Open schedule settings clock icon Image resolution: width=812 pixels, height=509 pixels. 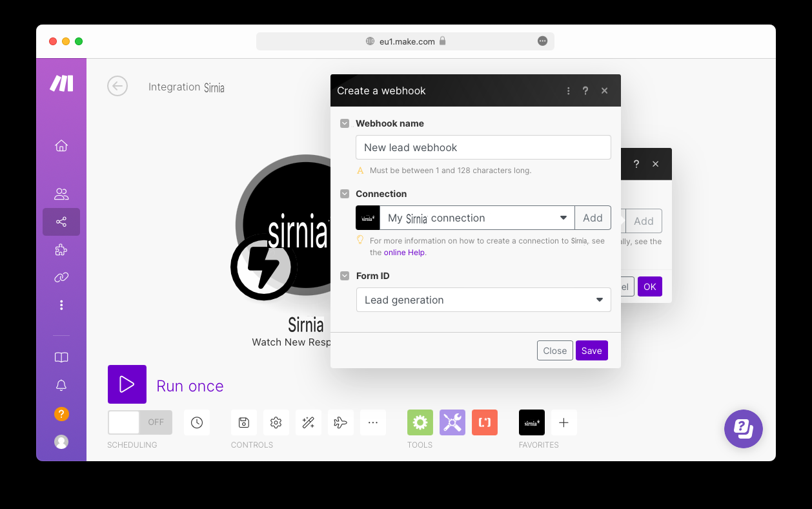(x=197, y=422)
